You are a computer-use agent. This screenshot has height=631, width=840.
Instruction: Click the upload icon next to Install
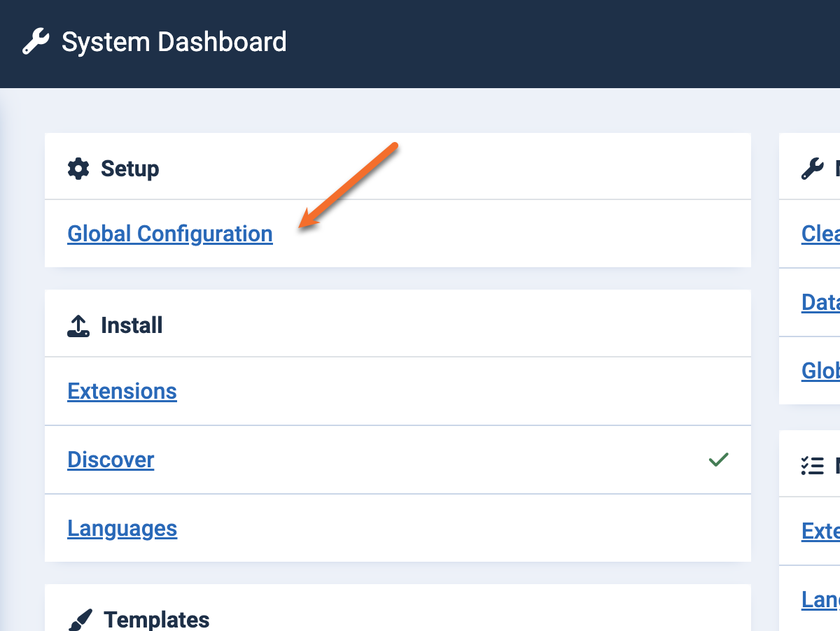(78, 325)
